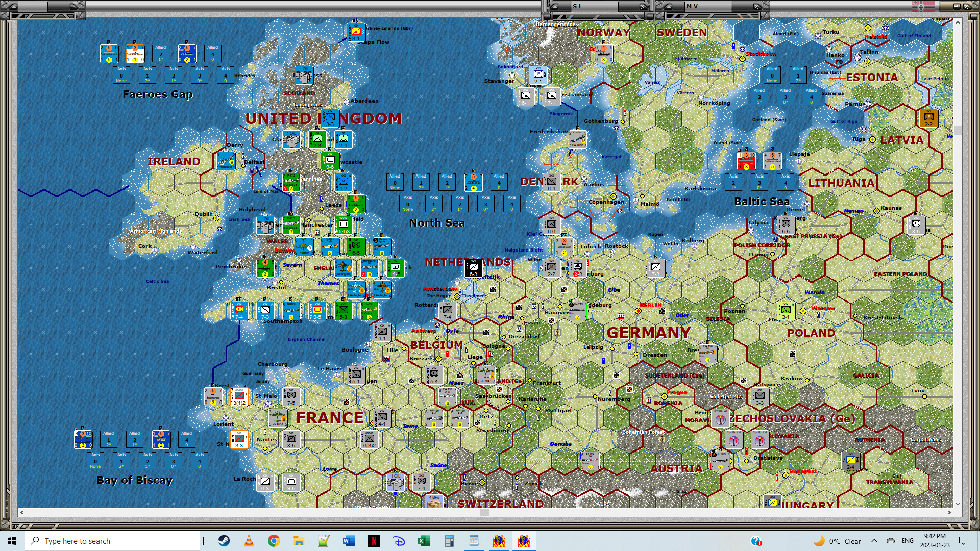
Task: Select the 3-3 unit near Katowice
Action: coord(760,396)
